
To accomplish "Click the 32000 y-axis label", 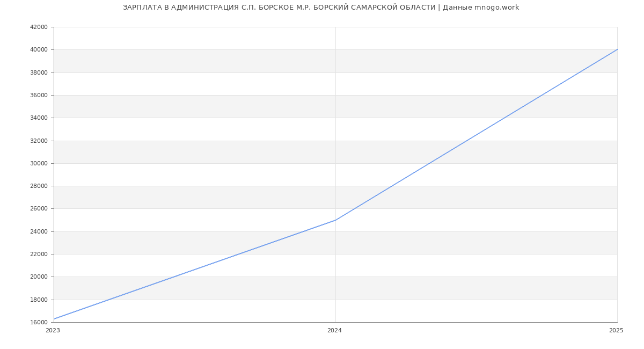I will pos(39,141).
